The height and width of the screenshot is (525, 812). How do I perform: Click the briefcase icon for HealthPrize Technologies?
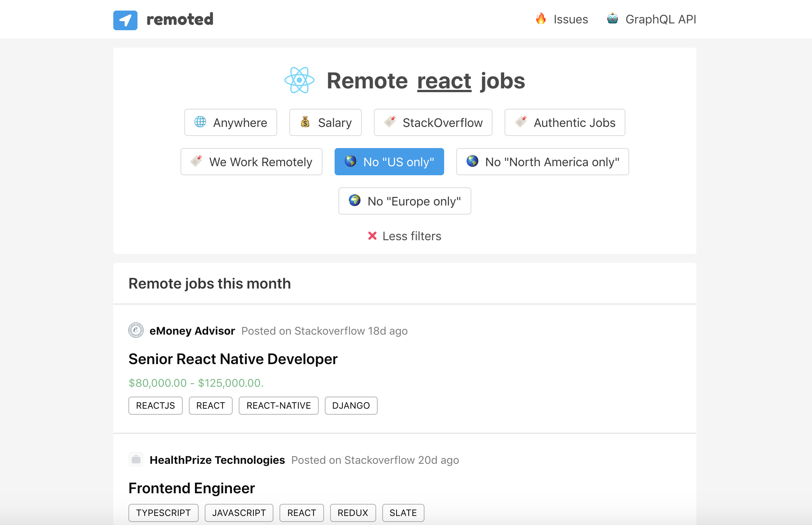click(x=136, y=459)
